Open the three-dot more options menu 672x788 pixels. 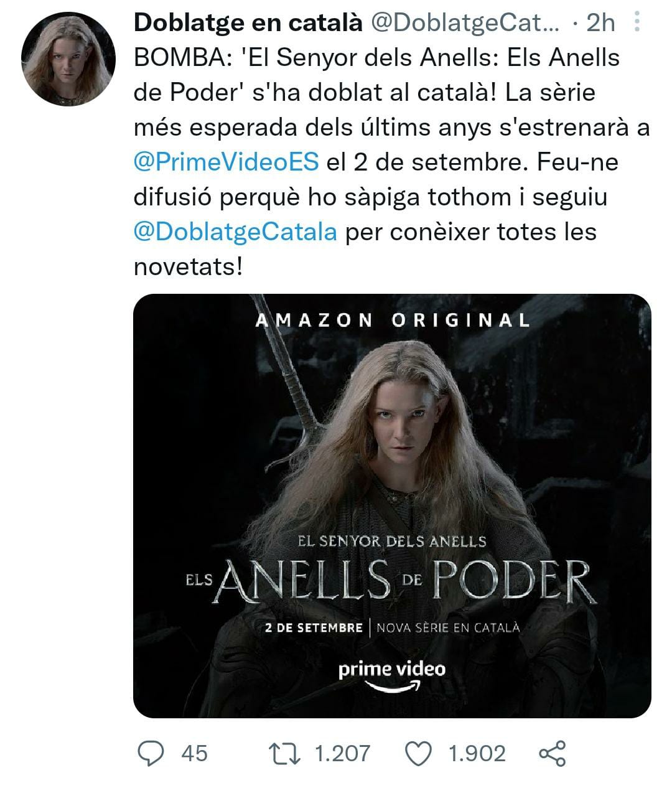(x=636, y=22)
